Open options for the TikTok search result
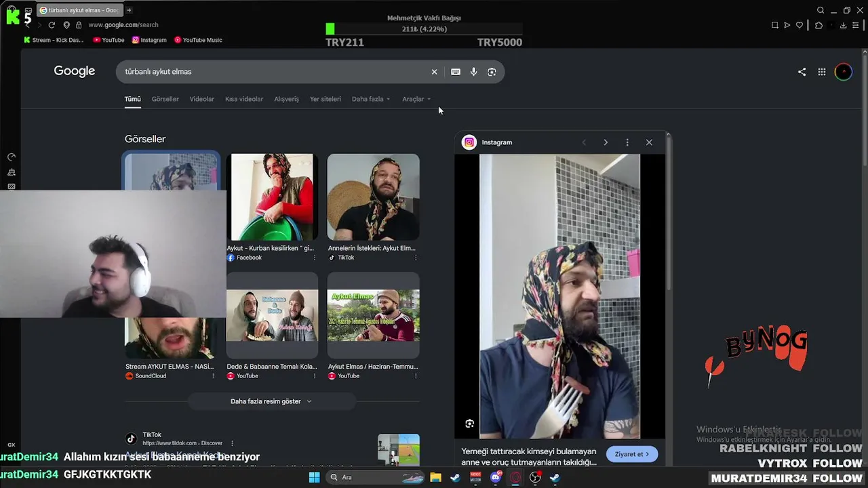Screen dimensions: 868x488 point(232,443)
